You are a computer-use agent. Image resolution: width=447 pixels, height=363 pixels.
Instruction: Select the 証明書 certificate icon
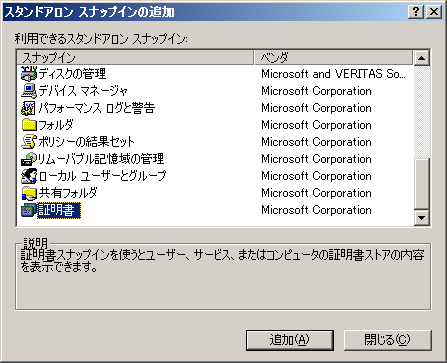29,210
